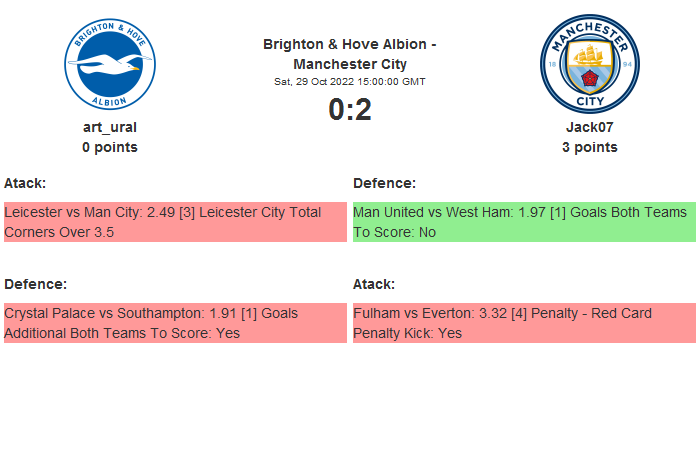
Task: Open art_ural's player profile
Action: [110, 127]
